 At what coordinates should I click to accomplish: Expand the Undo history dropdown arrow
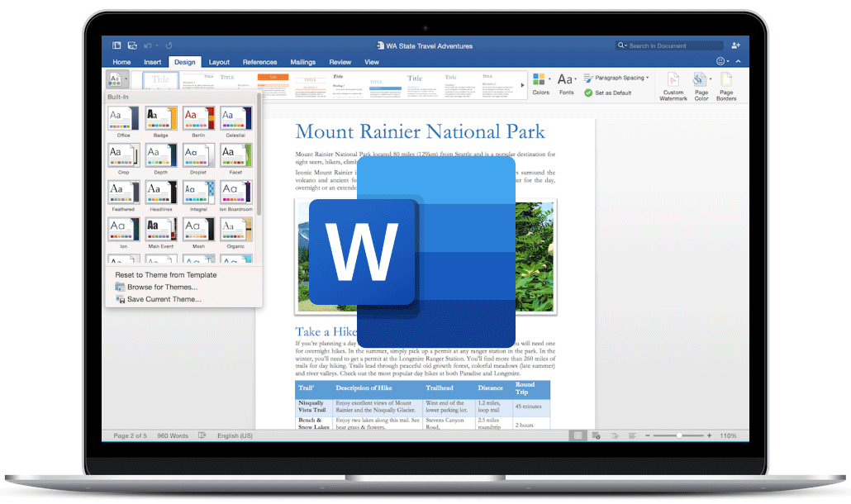(x=157, y=45)
